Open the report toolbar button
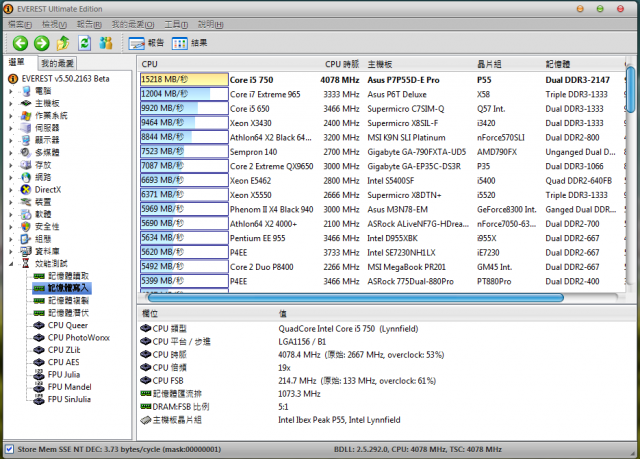The image size is (640, 459). pyautogui.click(x=146, y=43)
